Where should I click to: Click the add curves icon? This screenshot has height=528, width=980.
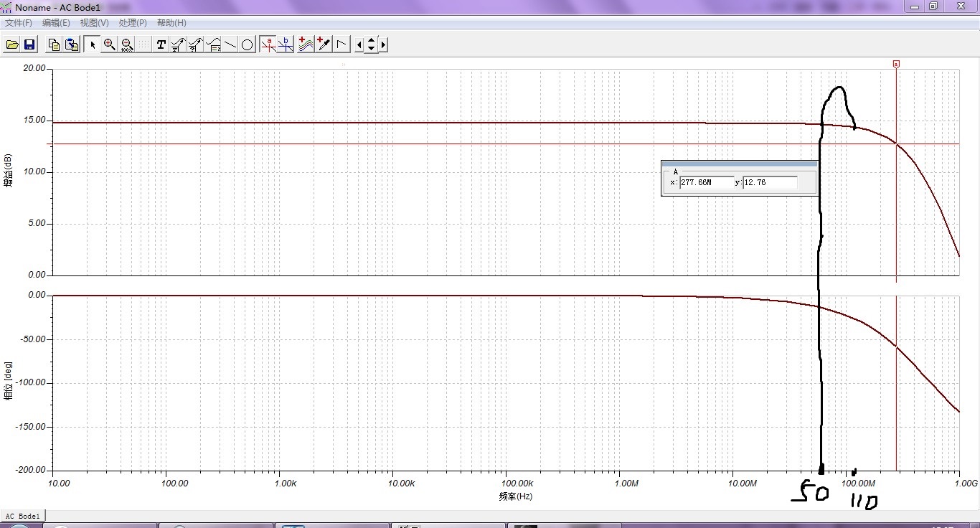point(306,44)
